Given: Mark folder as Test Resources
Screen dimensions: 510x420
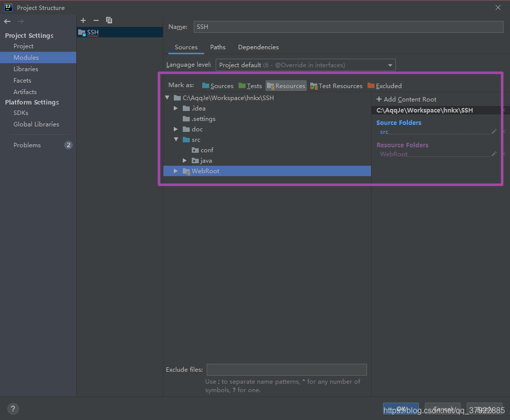Looking at the screenshot, I should (x=336, y=86).
